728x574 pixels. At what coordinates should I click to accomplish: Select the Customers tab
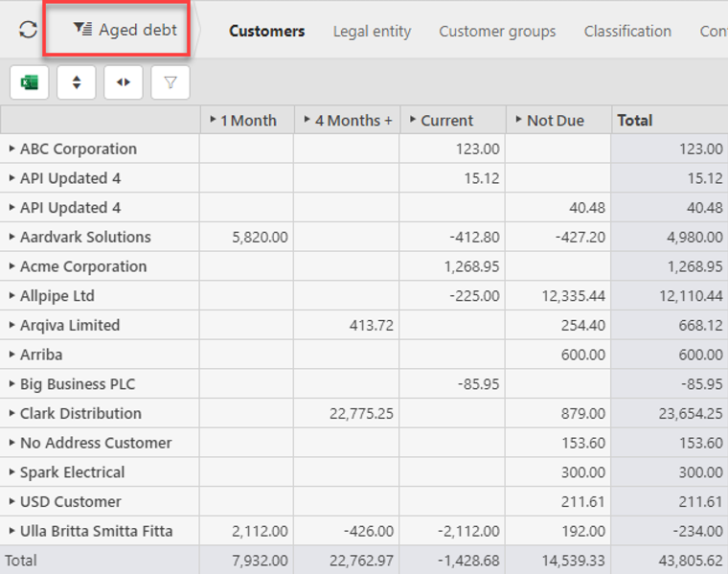266,32
